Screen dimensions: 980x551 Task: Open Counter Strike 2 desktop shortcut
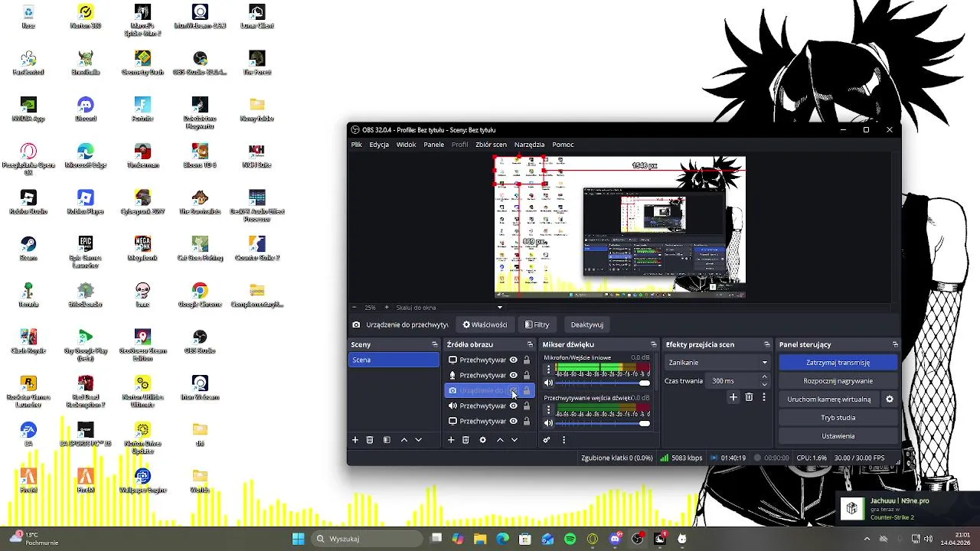tap(257, 248)
